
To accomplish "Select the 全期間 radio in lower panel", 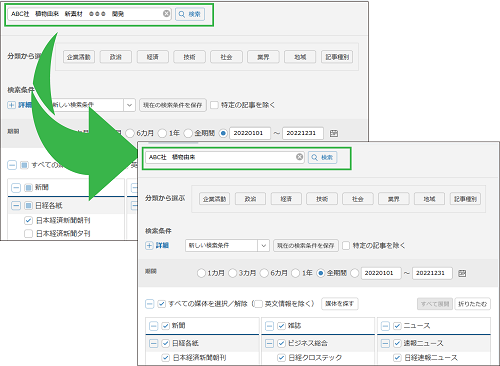I will pyautogui.click(x=320, y=273).
